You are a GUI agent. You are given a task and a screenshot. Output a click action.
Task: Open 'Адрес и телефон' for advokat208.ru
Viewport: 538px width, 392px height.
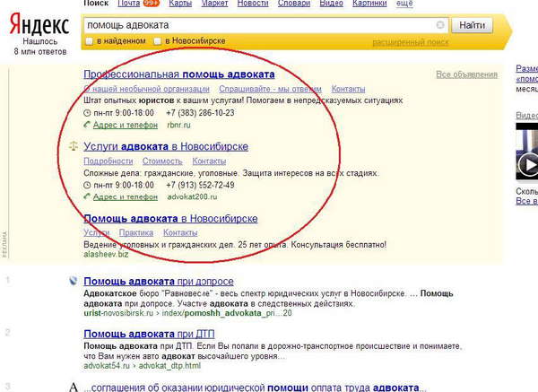[x=126, y=196]
